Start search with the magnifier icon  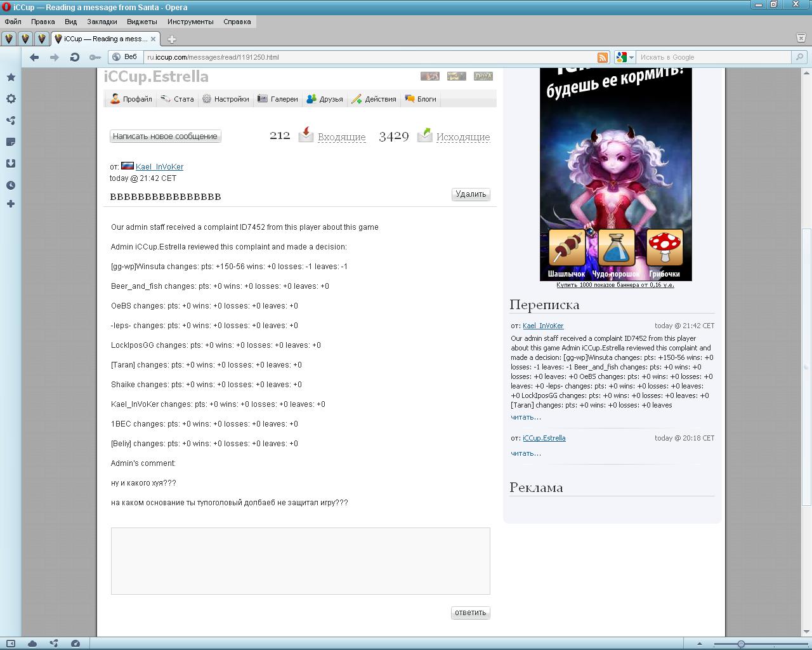click(x=800, y=57)
